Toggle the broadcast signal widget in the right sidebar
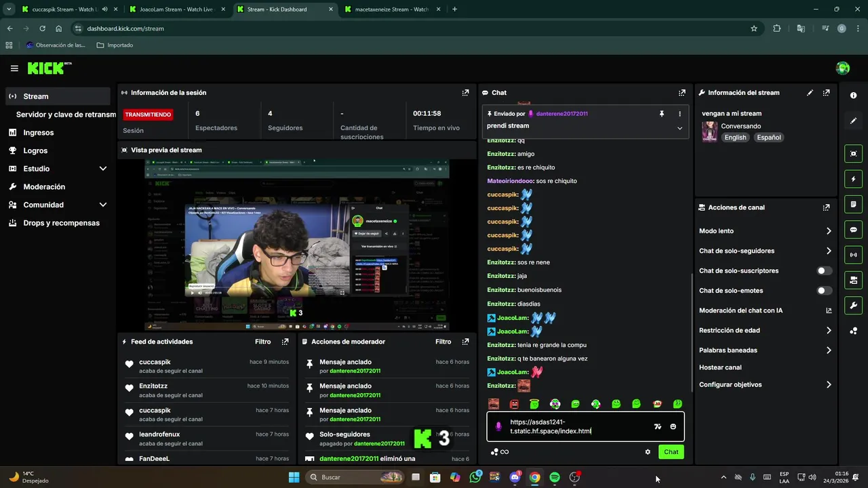Image resolution: width=868 pixels, height=488 pixels. [x=853, y=255]
